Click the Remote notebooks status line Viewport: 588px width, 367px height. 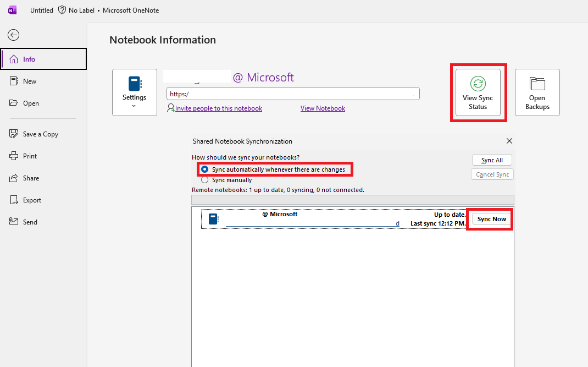coord(278,190)
